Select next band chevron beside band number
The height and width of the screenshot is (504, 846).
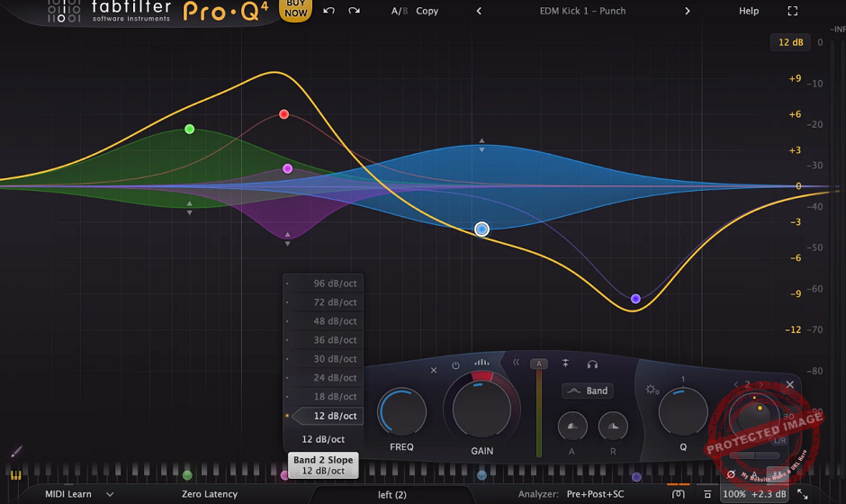tap(760, 384)
